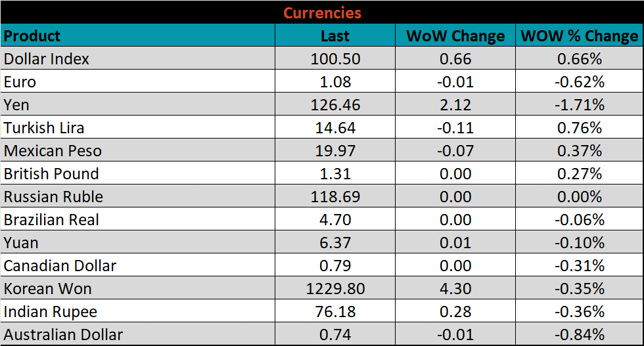644x346 pixels.
Task: Click the Currencies table title
Action: [322, 12]
